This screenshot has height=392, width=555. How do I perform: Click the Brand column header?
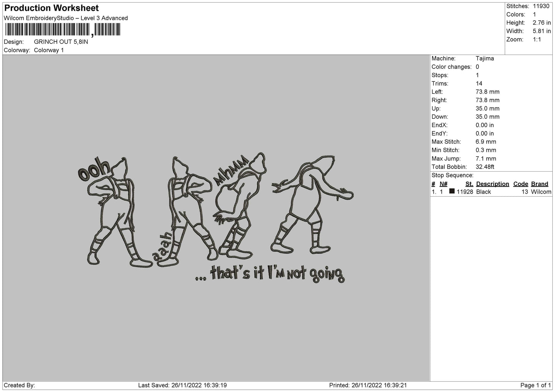540,184
